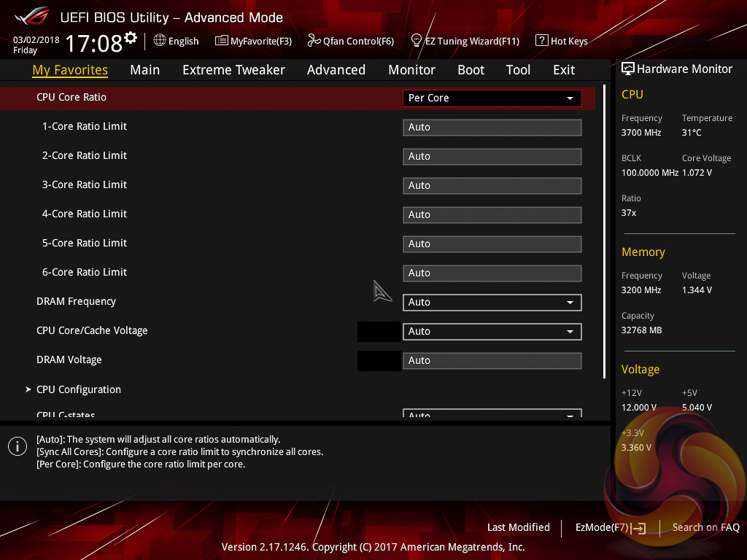Click the globe language icon

pyautogui.click(x=160, y=41)
